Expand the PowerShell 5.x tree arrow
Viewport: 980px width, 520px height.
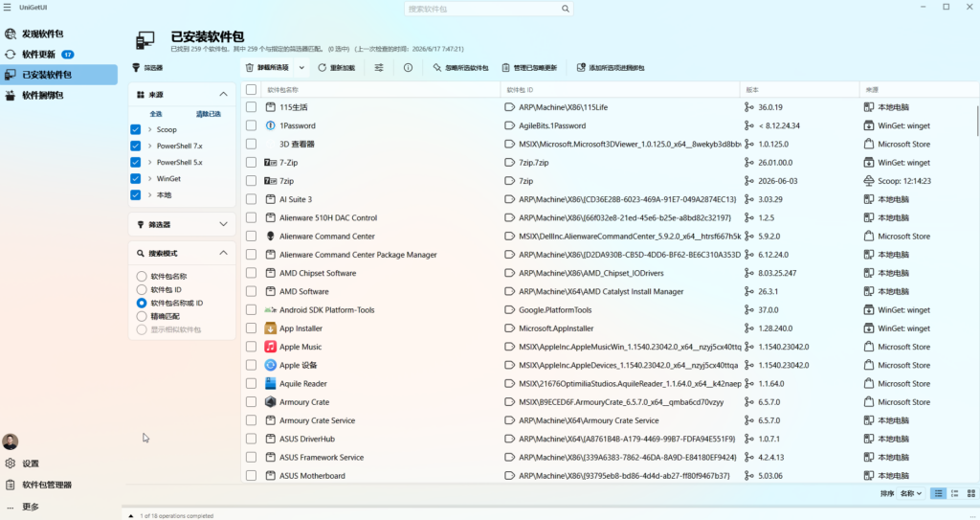[150, 162]
